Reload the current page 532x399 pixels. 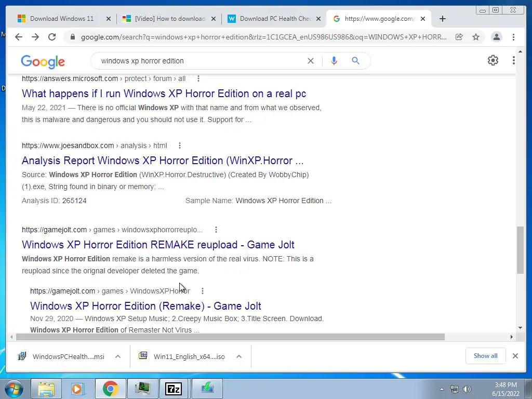pos(52,37)
